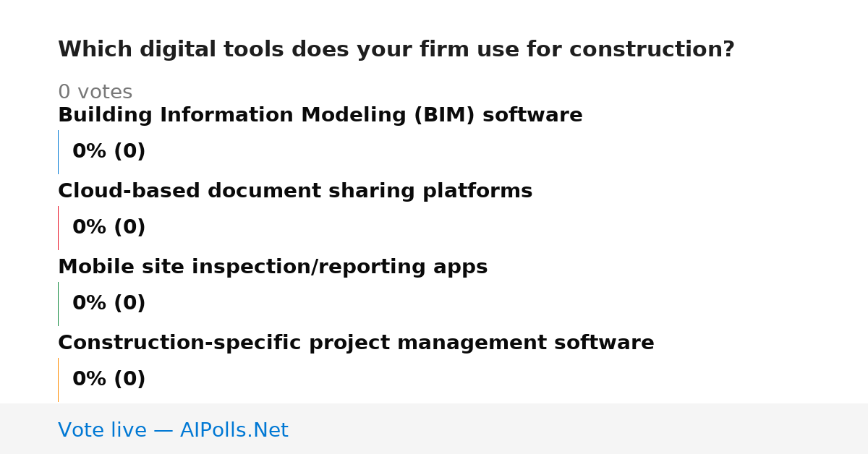The width and height of the screenshot is (868, 454).
Task: Select the Mobile site inspection/reporting apps option
Action: pyautogui.click(x=273, y=267)
